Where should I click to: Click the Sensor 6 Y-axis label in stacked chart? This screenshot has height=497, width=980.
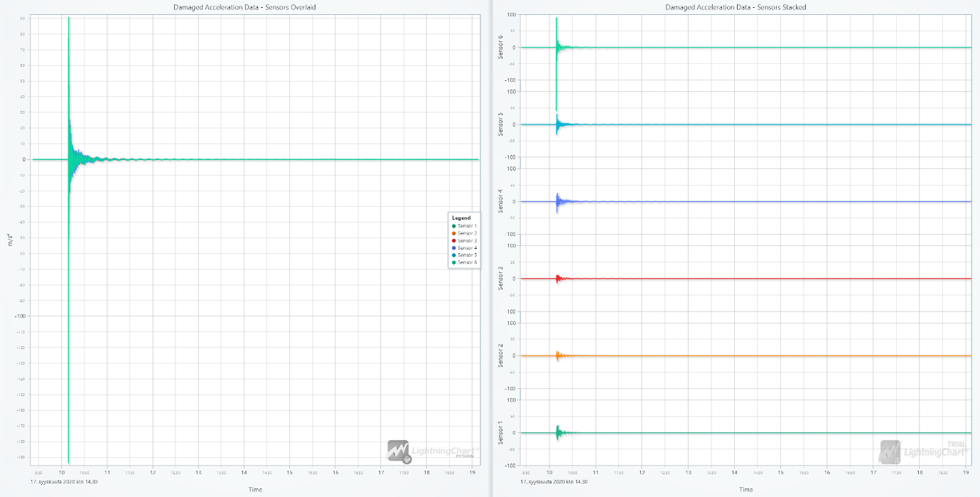pyautogui.click(x=501, y=47)
